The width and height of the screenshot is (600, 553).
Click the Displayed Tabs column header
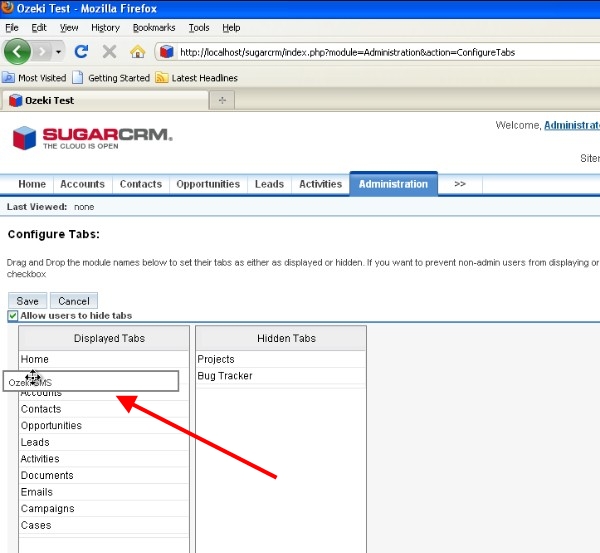(104, 338)
